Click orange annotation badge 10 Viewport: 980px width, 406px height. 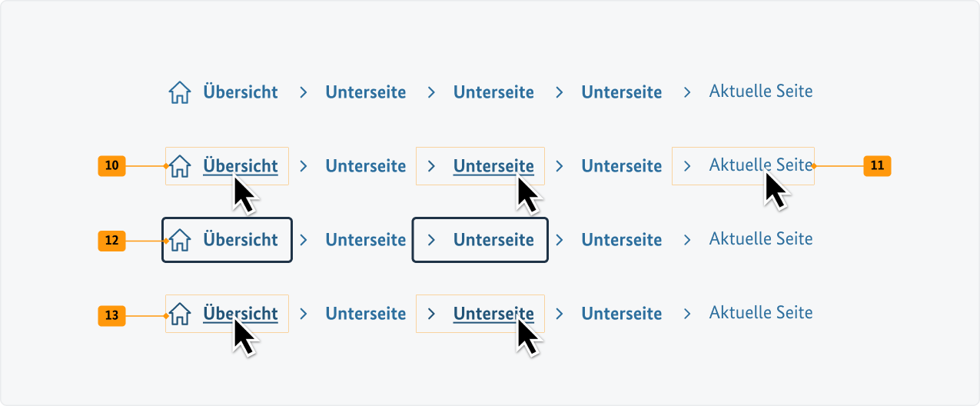click(x=111, y=165)
